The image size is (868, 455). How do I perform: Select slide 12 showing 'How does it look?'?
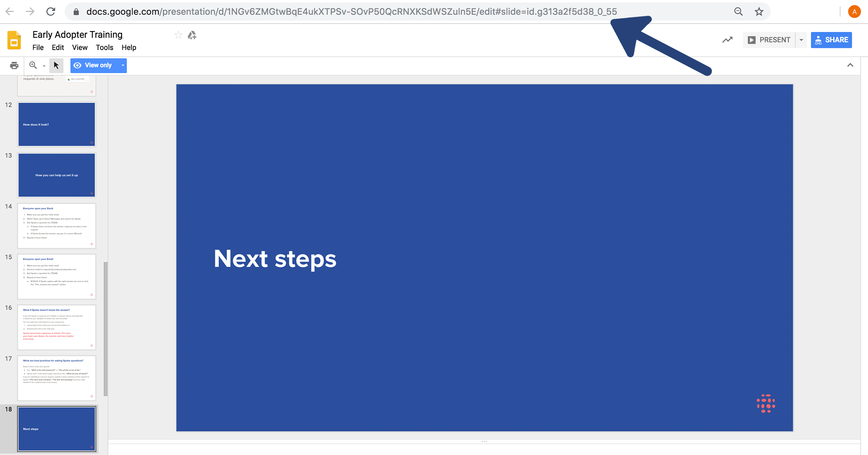click(57, 124)
